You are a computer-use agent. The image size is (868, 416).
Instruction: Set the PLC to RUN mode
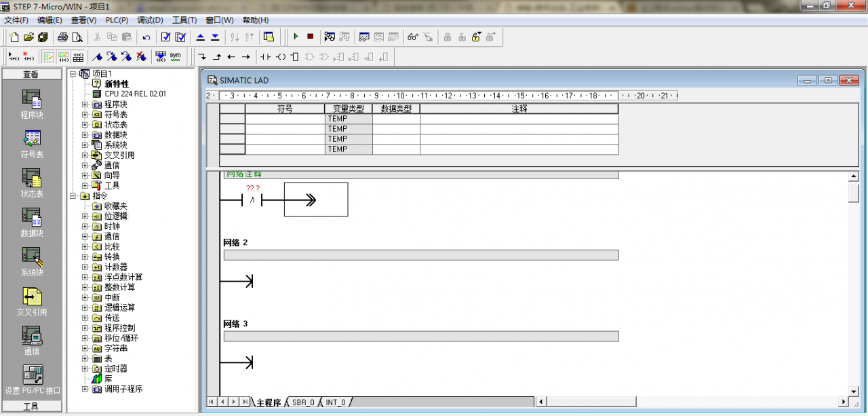(x=296, y=37)
